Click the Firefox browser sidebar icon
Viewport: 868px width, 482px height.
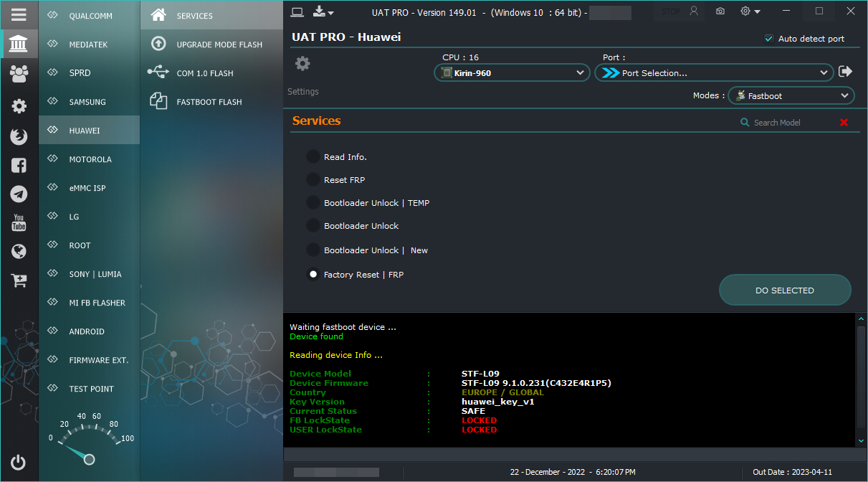pos(19,136)
